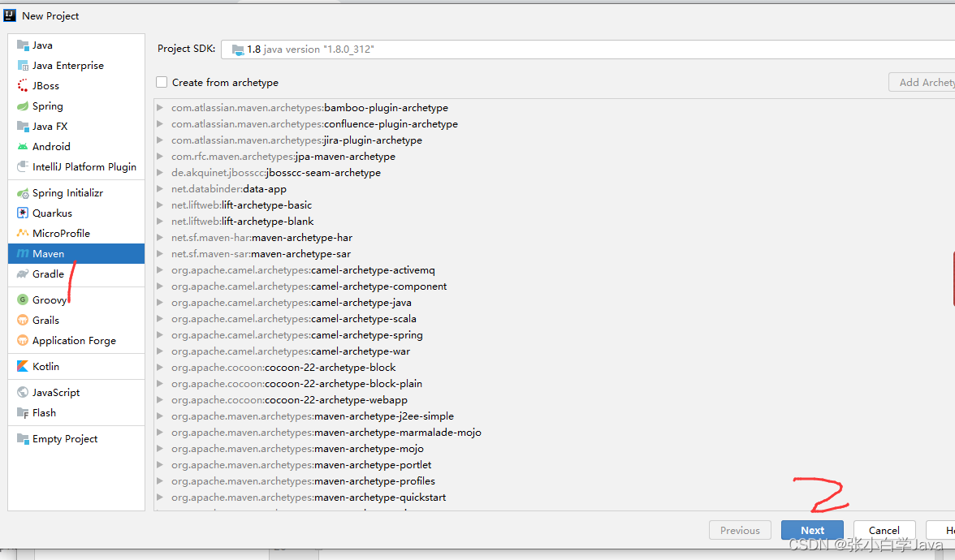Expand jpa-maven-archetype node

[x=159, y=157]
